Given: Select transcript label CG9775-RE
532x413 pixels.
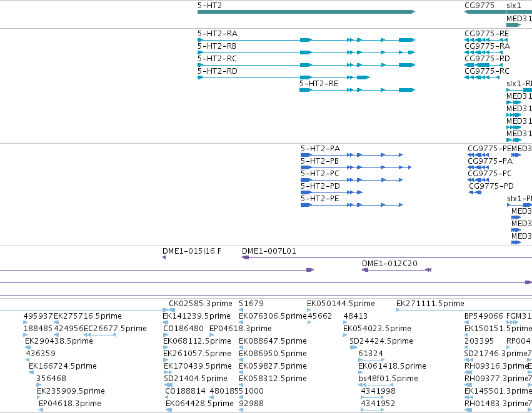Looking at the screenshot, I should 487,34.
